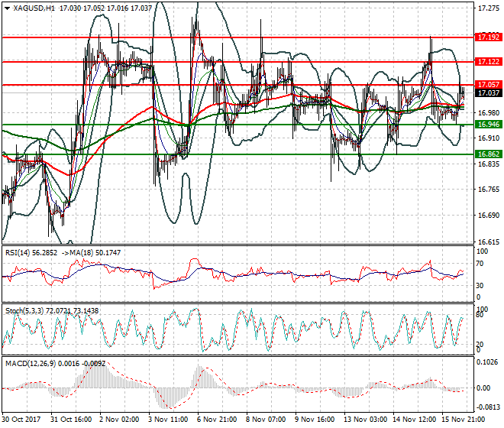Screen dimensions: 504x428
Task: Click the 16.615 price scale value
Action: tap(489, 242)
